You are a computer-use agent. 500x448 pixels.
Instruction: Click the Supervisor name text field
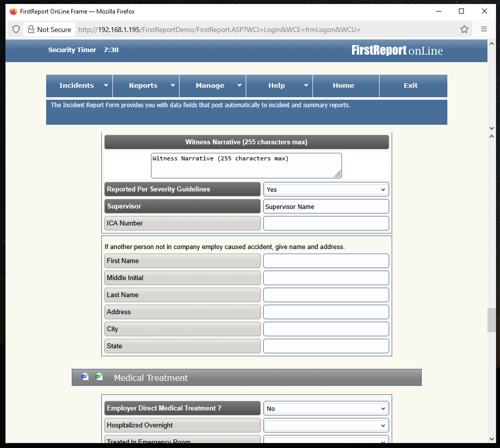point(326,206)
